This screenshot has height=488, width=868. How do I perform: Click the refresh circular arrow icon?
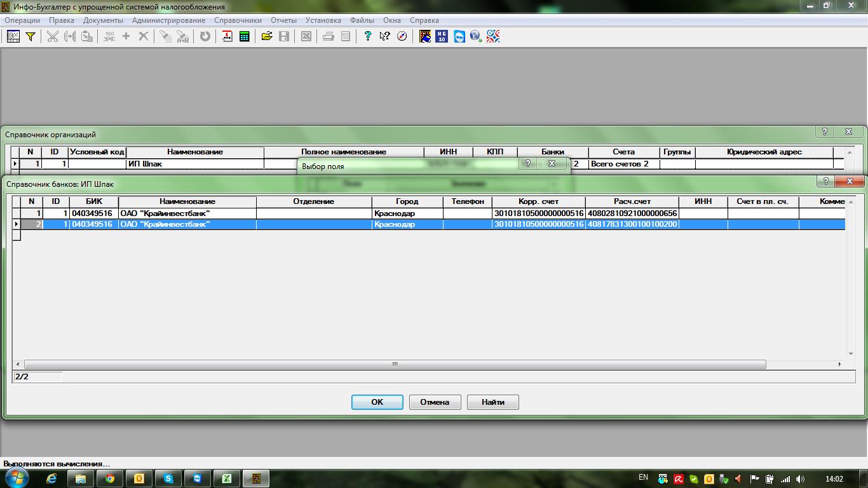click(205, 36)
